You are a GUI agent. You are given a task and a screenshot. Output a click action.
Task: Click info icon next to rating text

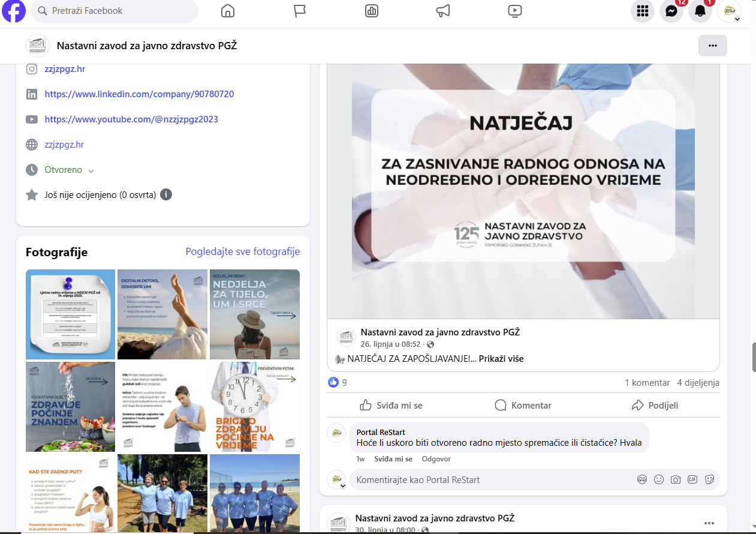(166, 195)
